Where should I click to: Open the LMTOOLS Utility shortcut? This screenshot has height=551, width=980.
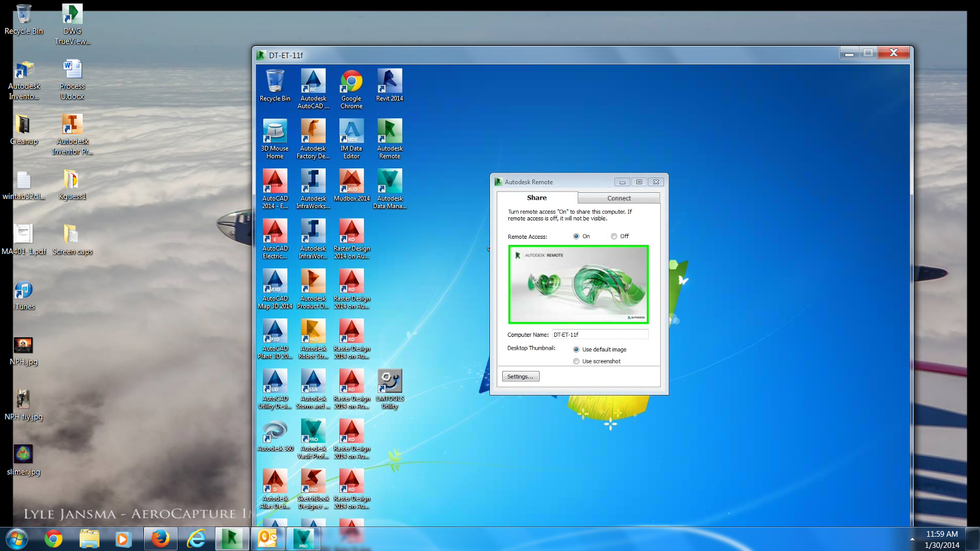[x=390, y=390]
